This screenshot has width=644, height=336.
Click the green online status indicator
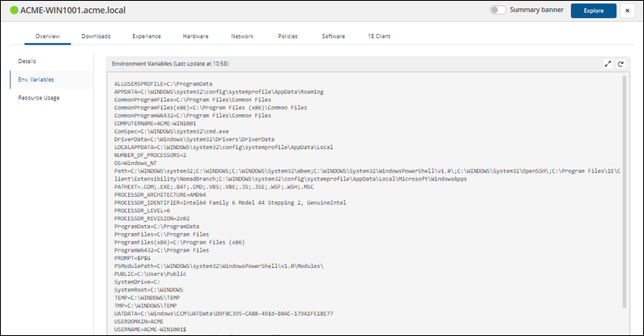[x=13, y=11]
